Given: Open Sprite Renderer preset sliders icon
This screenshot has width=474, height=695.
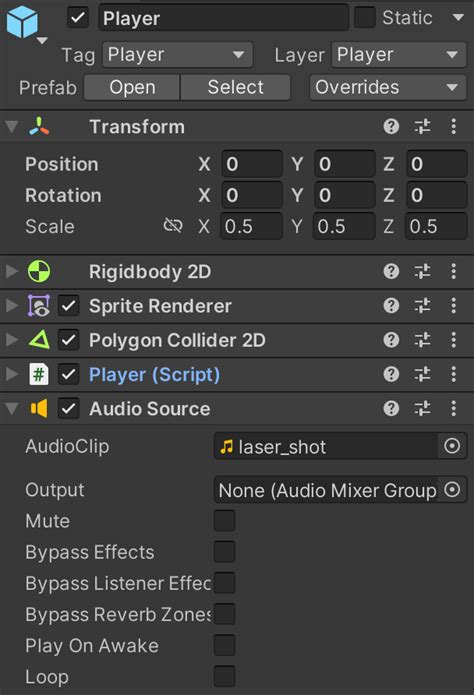Looking at the screenshot, I should point(422,305).
